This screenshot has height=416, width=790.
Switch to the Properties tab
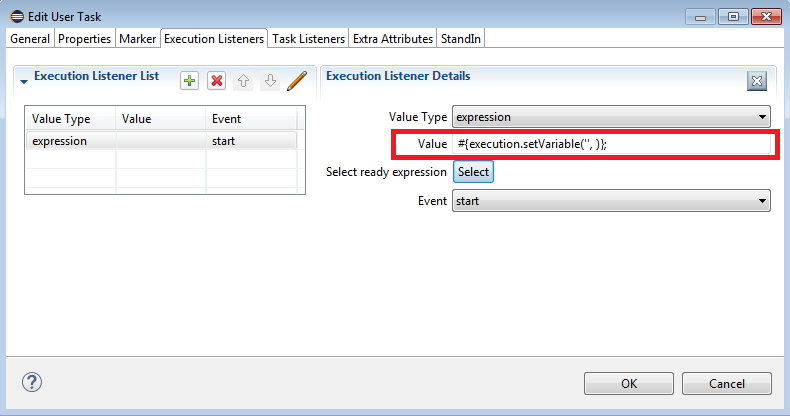pos(84,39)
